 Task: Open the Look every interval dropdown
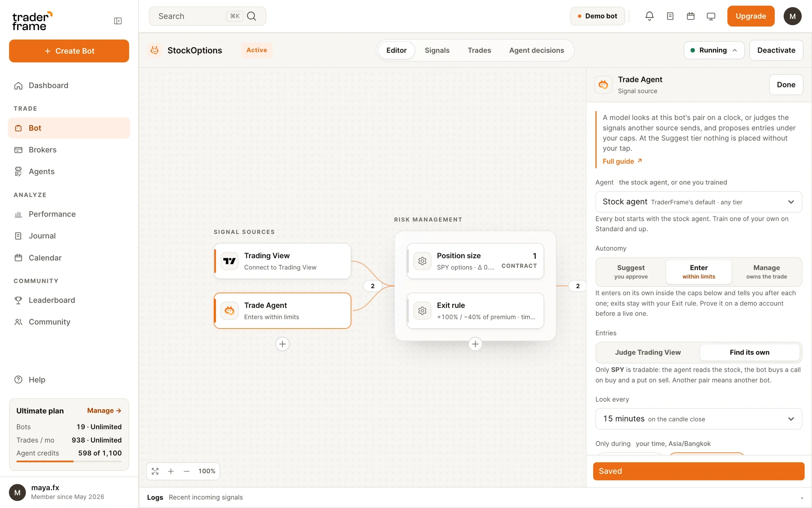pos(698,419)
